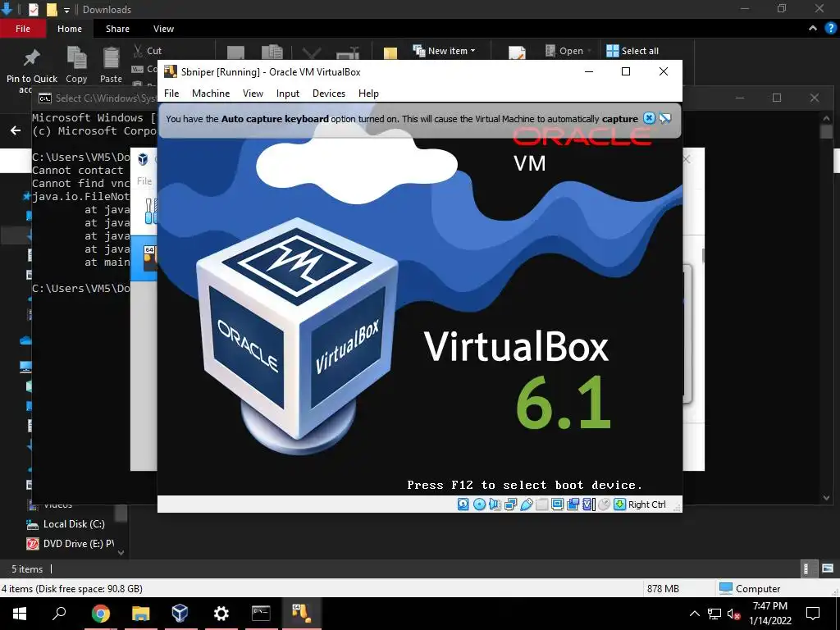The height and width of the screenshot is (630, 840).
Task: Show hidden system tray icons
Action: pyautogui.click(x=694, y=614)
